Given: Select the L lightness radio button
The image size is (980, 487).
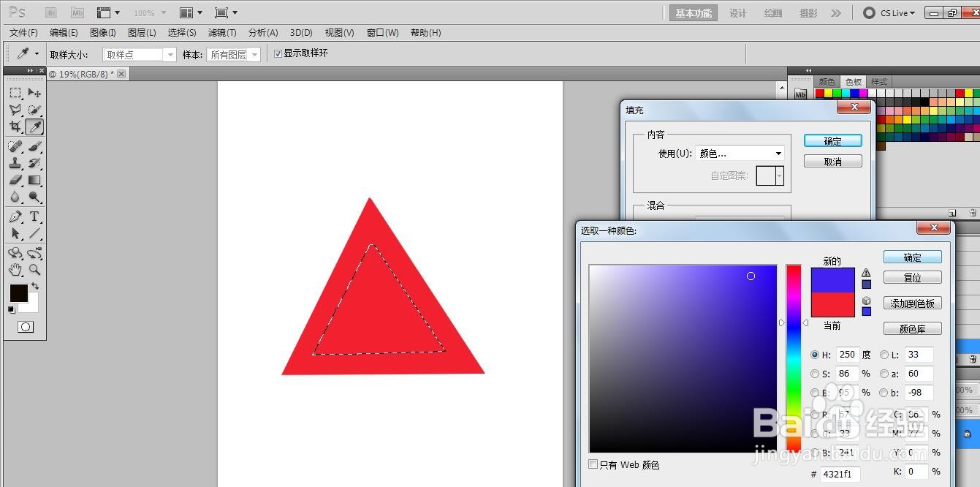Looking at the screenshot, I should coord(884,355).
